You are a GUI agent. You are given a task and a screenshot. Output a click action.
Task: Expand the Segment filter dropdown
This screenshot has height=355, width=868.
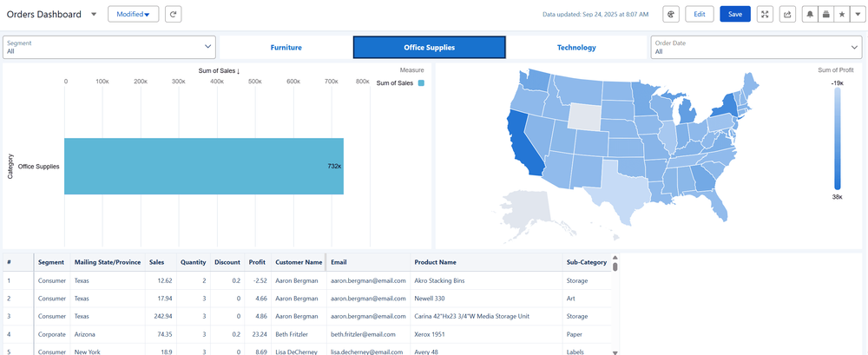point(207,47)
